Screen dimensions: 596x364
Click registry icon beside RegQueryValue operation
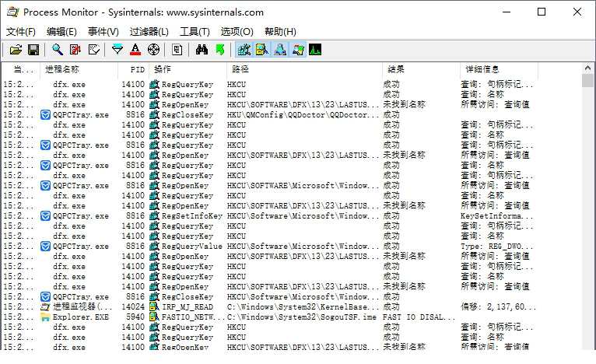click(x=154, y=247)
